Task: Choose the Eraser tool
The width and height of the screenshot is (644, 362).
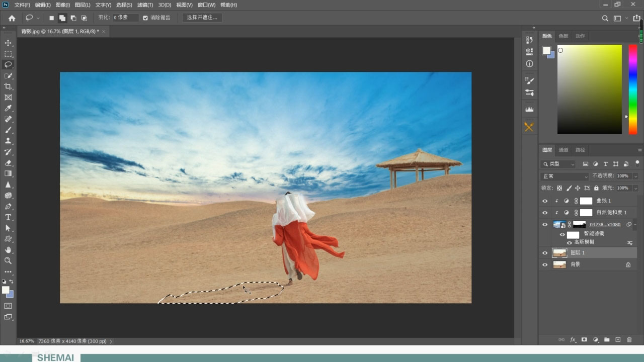Action: 8,162
